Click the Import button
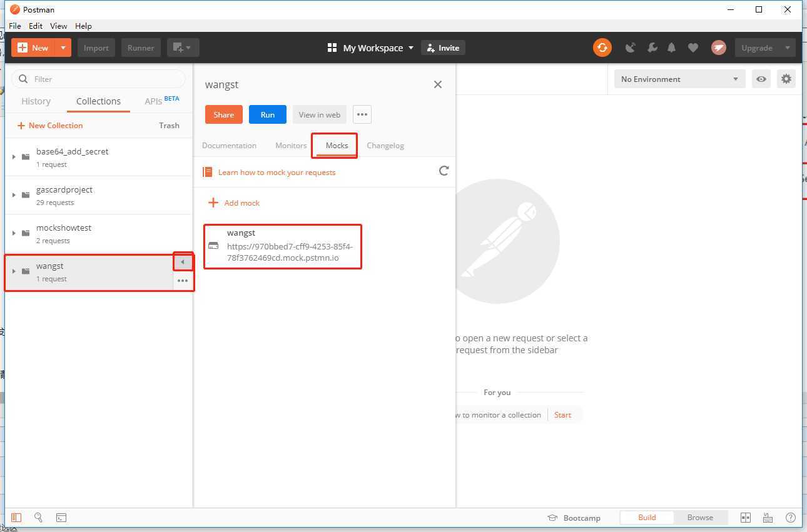 (96, 48)
